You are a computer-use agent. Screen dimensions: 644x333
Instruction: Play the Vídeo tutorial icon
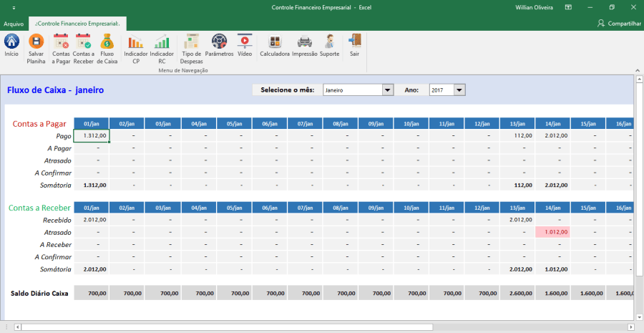[x=245, y=45]
